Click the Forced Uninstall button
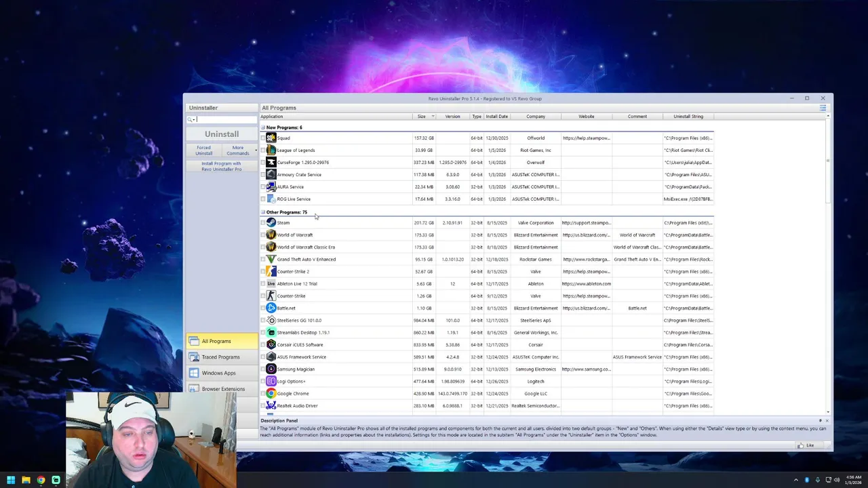868x488 pixels. (203, 150)
